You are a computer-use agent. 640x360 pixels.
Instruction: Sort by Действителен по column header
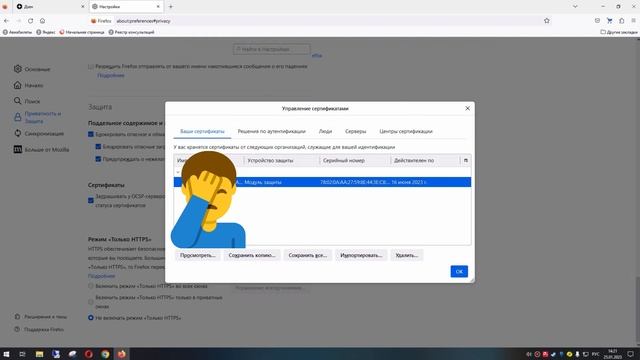click(x=425, y=160)
